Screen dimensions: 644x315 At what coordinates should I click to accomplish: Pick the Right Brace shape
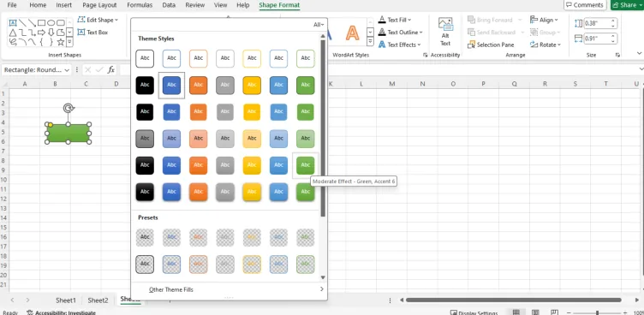[x=51, y=42]
